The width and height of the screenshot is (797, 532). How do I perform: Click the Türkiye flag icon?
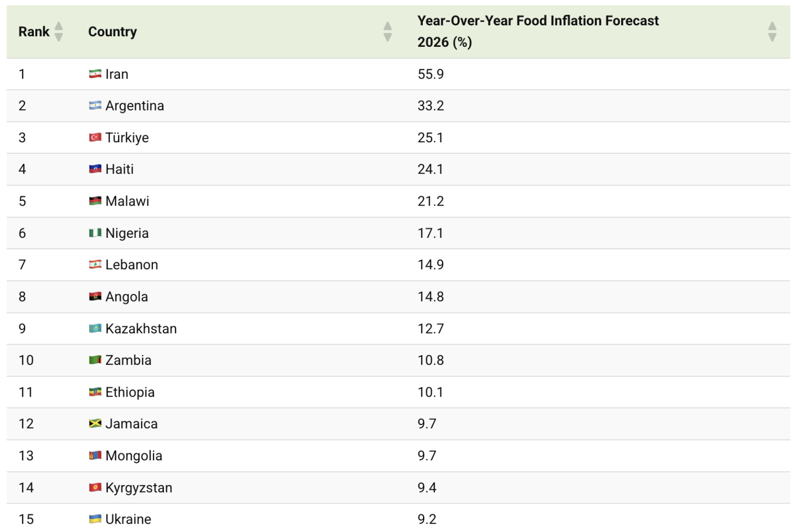[x=95, y=137]
